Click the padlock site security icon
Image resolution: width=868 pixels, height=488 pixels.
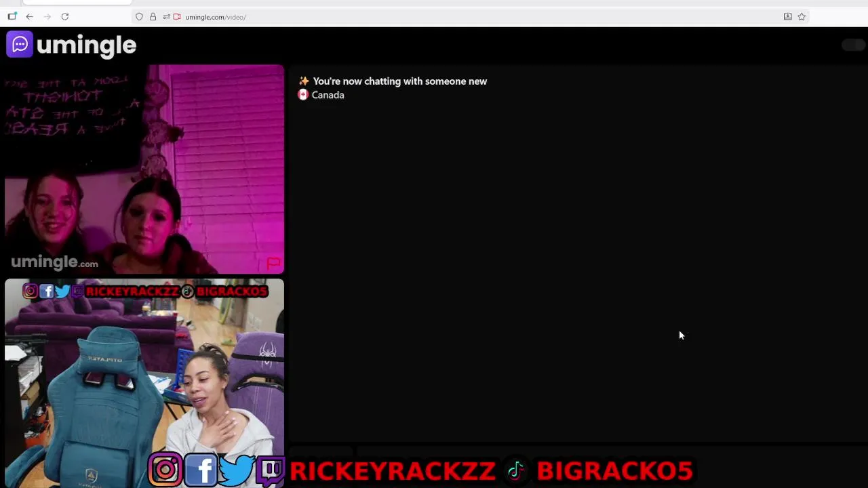pos(153,17)
